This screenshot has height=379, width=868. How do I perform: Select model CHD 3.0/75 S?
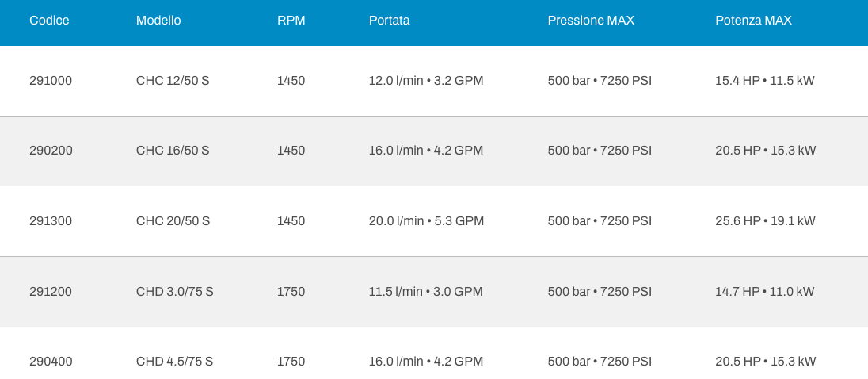175,292
